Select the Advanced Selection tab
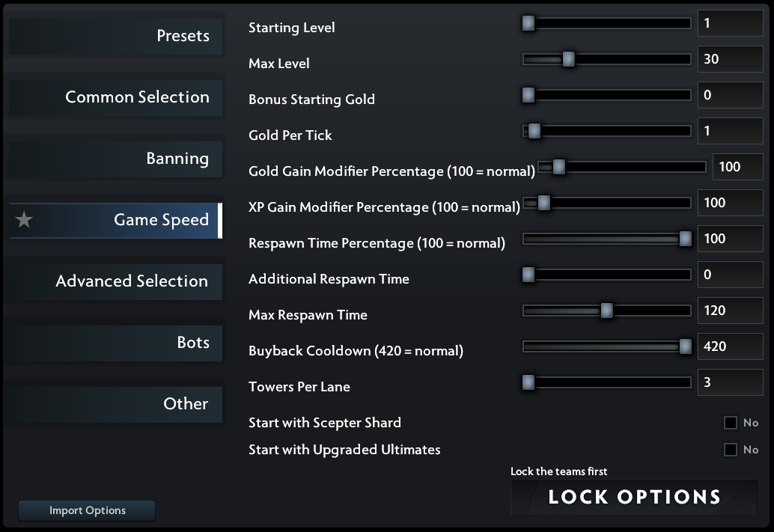 115,281
